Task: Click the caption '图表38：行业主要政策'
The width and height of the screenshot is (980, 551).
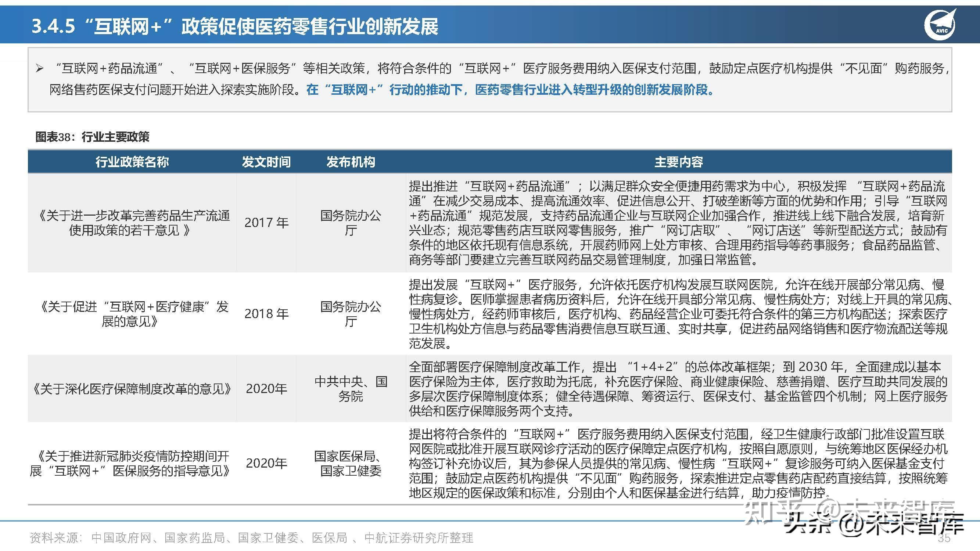Action: pos(93,137)
